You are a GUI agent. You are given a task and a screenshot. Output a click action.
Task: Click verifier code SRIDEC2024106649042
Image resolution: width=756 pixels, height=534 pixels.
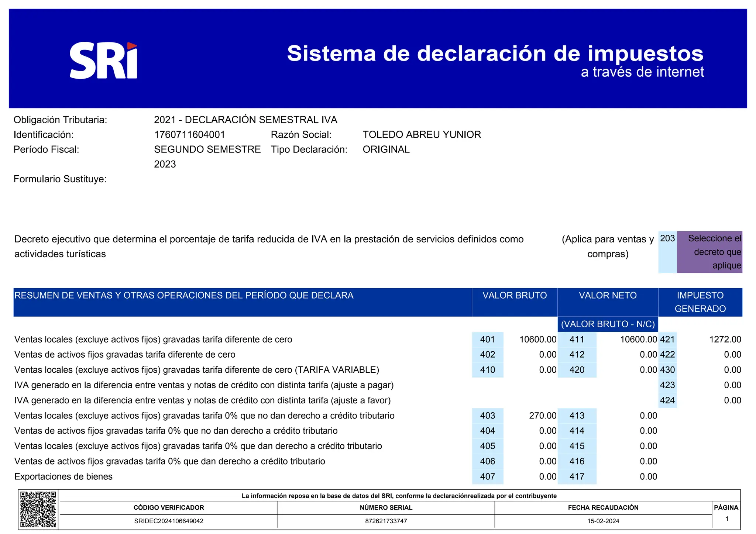click(169, 521)
